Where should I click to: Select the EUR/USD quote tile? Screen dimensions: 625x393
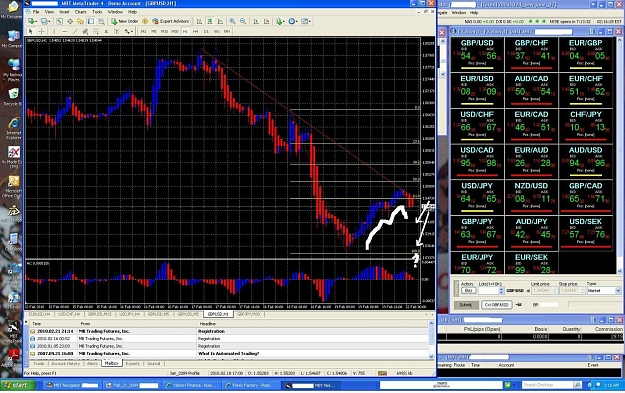click(477, 90)
